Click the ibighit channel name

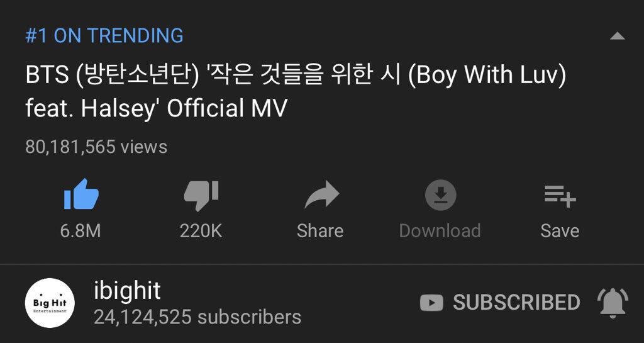coord(127,291)
